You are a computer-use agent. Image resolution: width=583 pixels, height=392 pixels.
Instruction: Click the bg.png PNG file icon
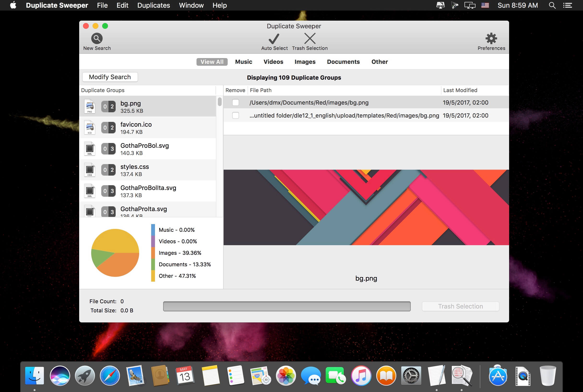tap(89, 107)
